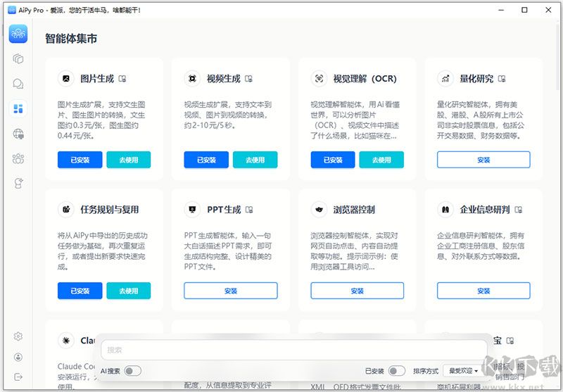Click the 智能体集市 page heading

tap(71, 39)
